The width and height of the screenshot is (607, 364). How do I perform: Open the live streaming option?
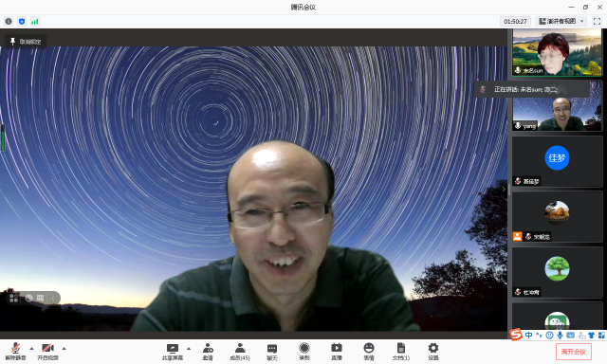(337, 352)
